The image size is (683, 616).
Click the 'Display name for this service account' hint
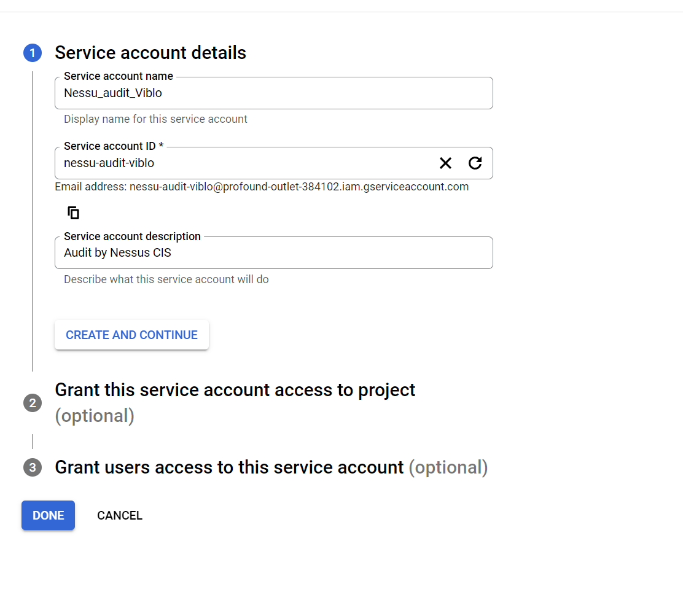coord(155,119)
